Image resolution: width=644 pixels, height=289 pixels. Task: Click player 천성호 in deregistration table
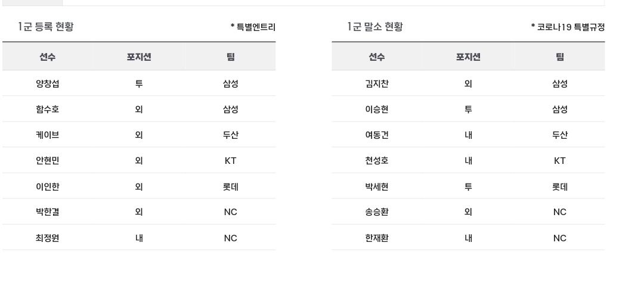coord(377,160)
